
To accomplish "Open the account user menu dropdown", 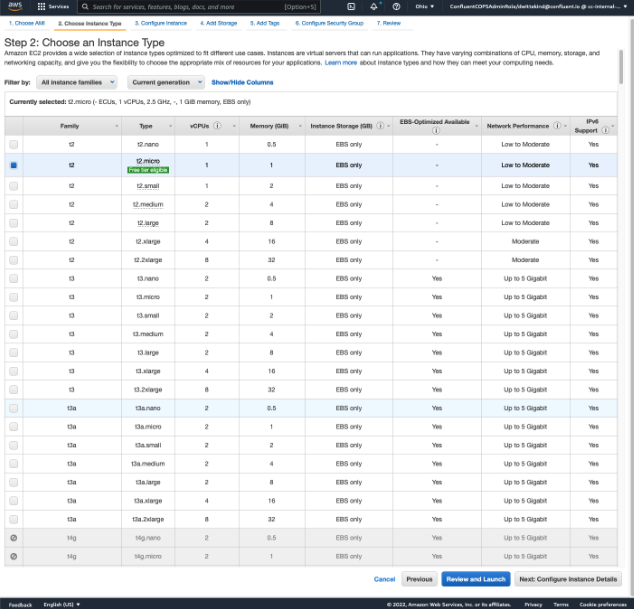I will 538,6.
